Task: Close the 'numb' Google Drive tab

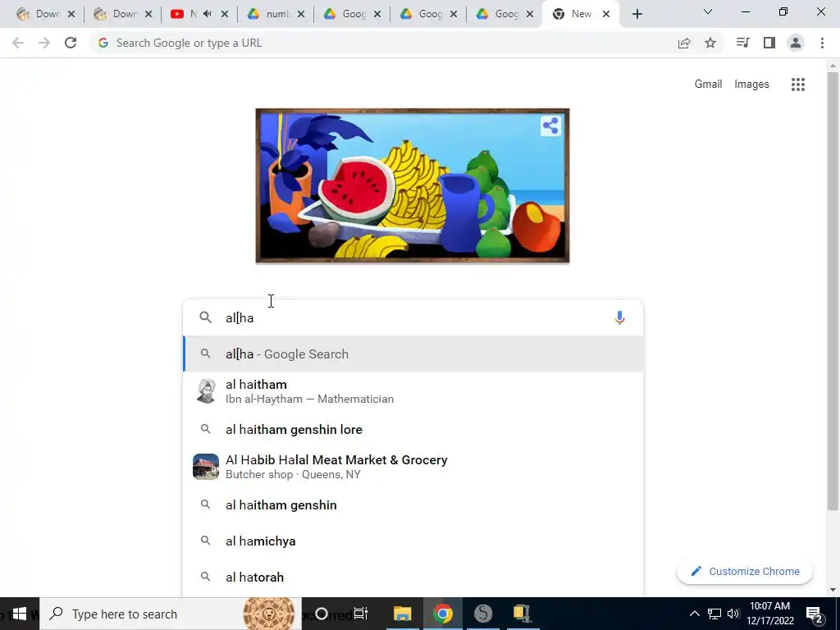Action: [x=301, y=14]
